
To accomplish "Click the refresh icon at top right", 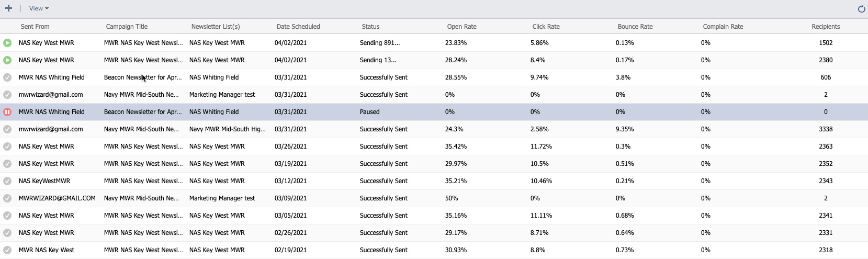I will 861,9.
